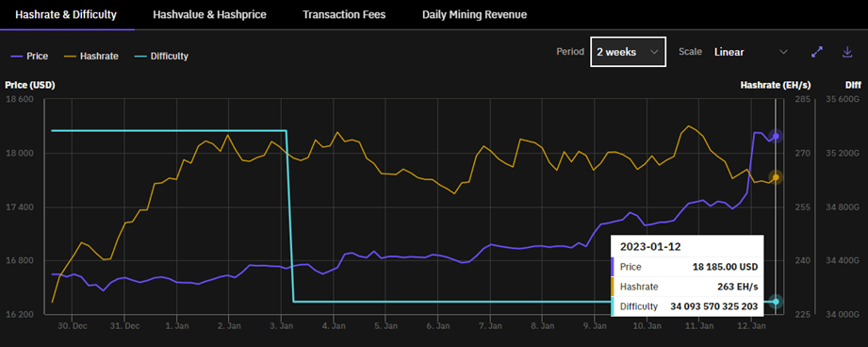868x347 pixels.
Task: Select the Hashrate & Difficulty tab
Action: coord(66,15)
